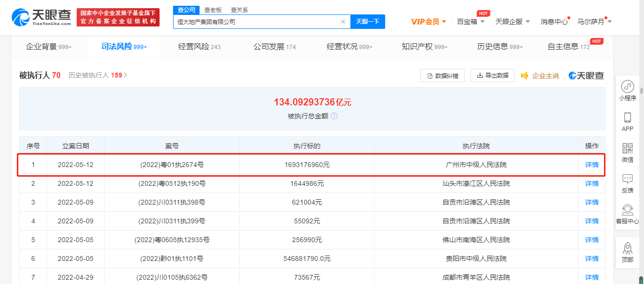Switch to the 知识产权 tab
Viewport: 644px width, 284px height.
(x=425, y=47)
